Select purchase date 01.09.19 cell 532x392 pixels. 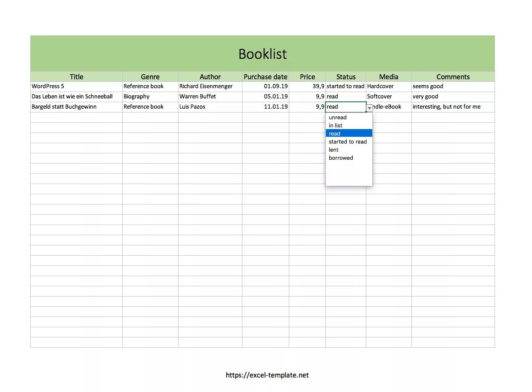pyautogui.click(x=266, y=86)
